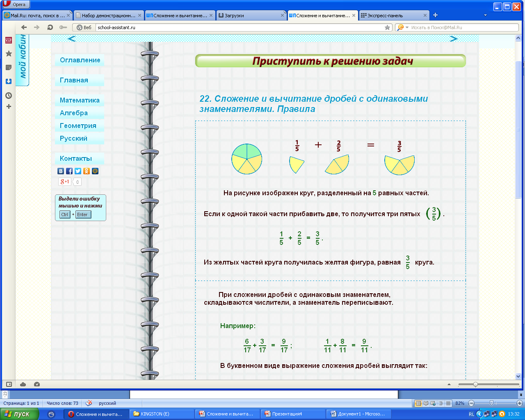Adjust the Word zoom slider
The height and width of the screenshot is (420, 525).
click(x=491, y=403)
